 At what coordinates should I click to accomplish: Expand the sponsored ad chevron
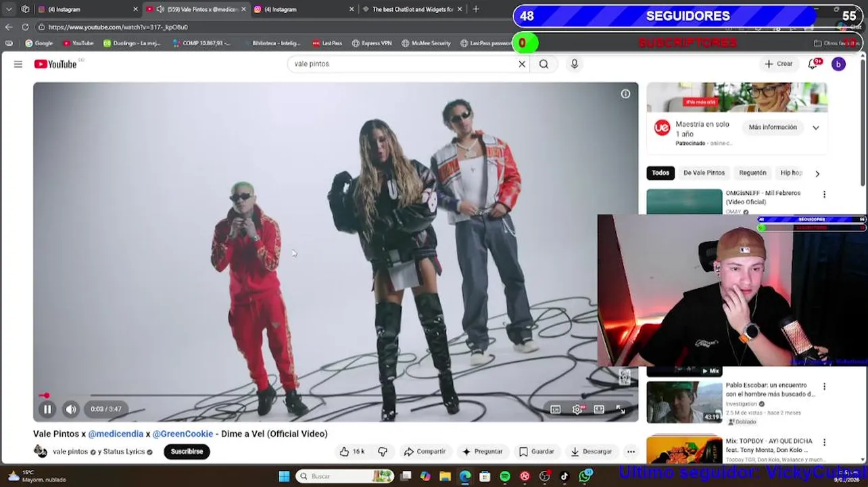[x=816, y=127]
